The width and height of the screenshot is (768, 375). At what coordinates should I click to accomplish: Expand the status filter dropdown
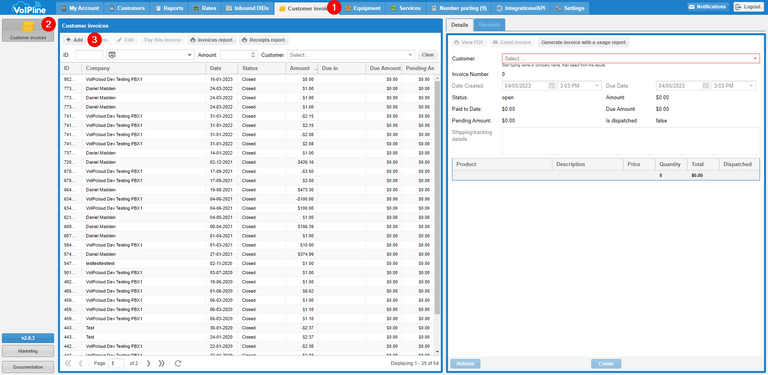point(190,55)
